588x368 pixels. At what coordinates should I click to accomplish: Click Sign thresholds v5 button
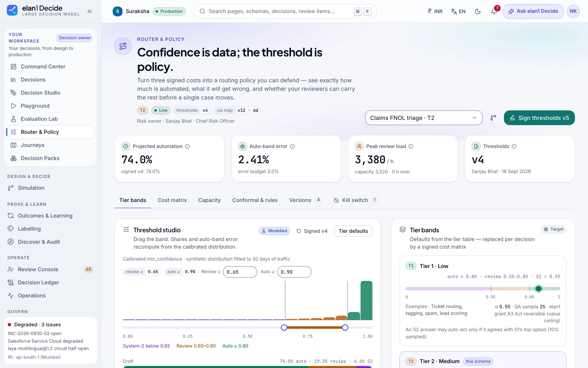pos(539,118)
